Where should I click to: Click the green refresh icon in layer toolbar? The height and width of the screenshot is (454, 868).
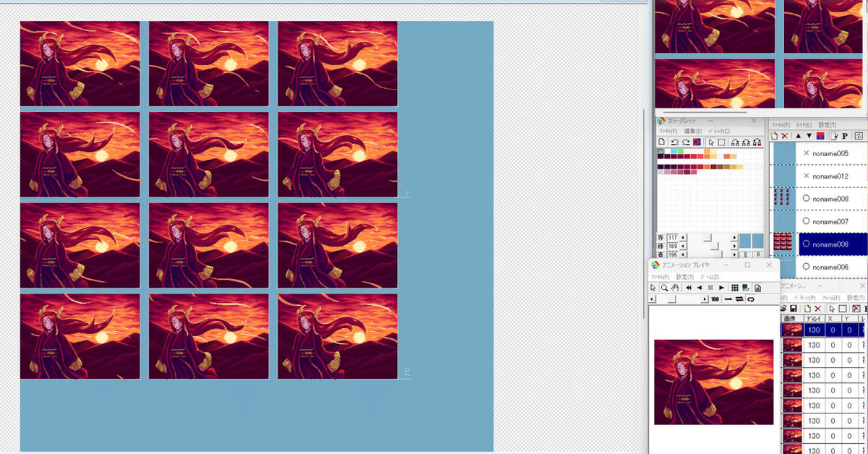[x=859, y=136]
